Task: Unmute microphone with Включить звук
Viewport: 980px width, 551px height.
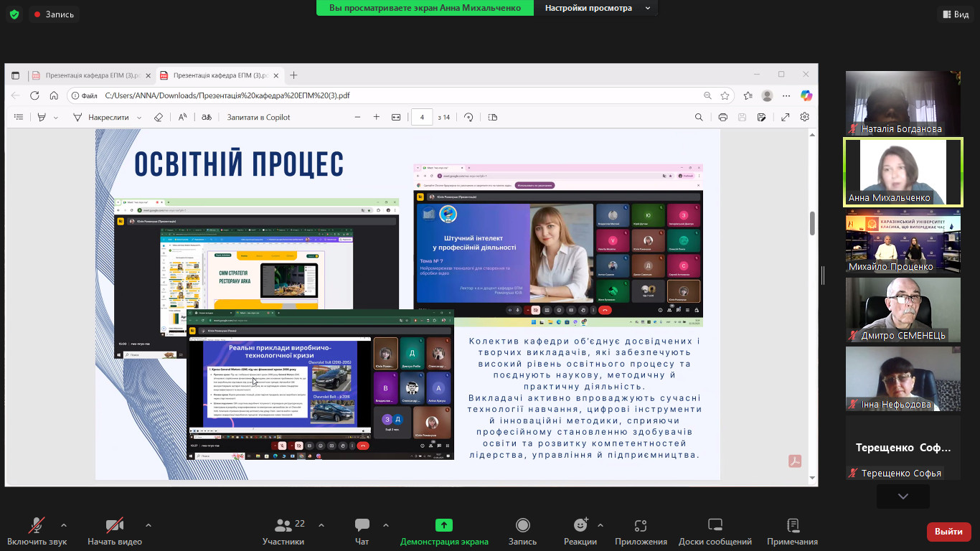Action: coord(37,525)
